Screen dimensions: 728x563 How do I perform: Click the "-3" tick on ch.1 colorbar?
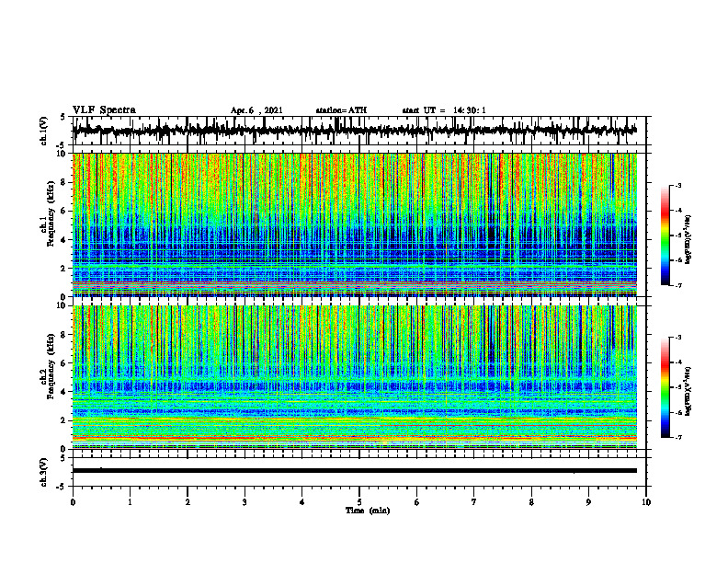pos(677,185)
